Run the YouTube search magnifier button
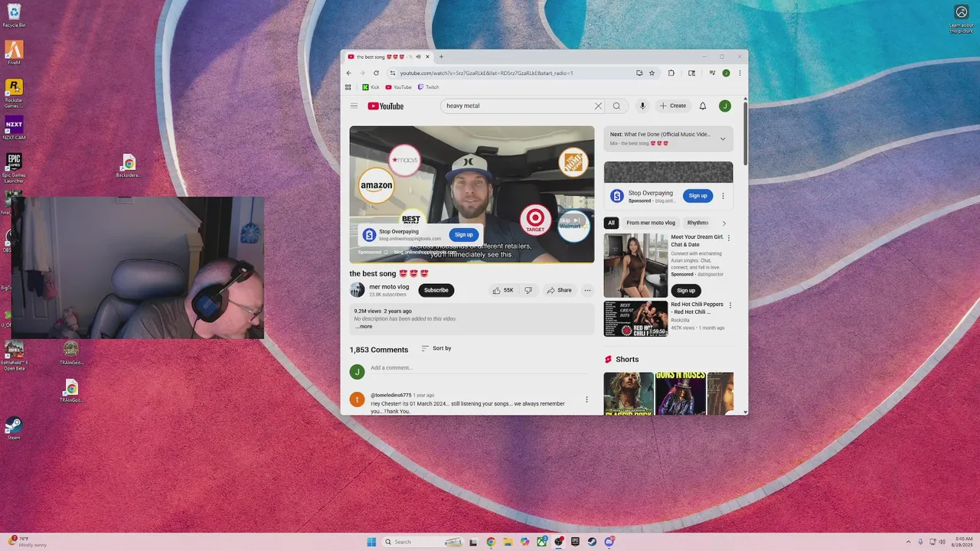 pyautogui.click(x=616, y=106)
